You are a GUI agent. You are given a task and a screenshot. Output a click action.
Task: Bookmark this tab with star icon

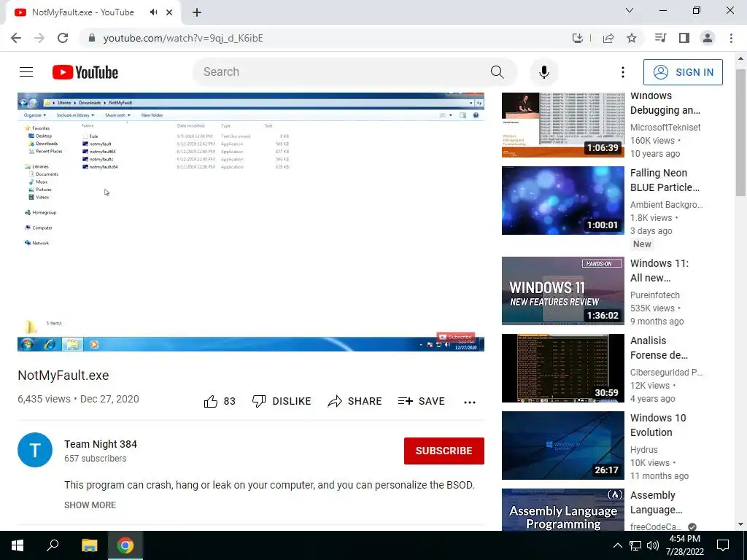(632, 38)
